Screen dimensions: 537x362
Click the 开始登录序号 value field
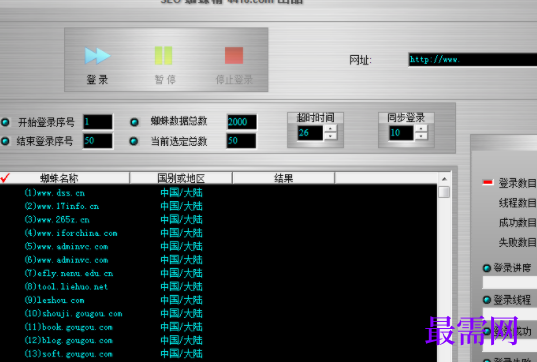pyautogui.click(x=98, y=122)
